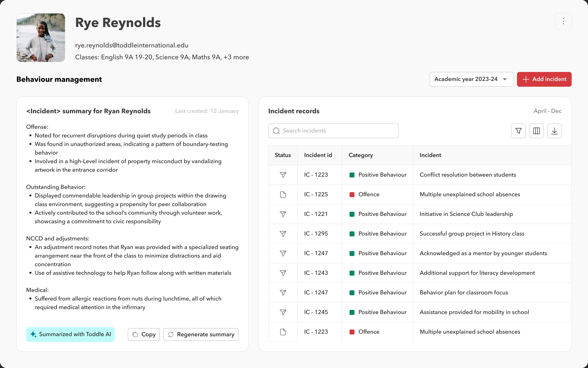Click the sent status icon for Conflict resolution row
This screenshot has width=588, height=368.
pos(283,175)
